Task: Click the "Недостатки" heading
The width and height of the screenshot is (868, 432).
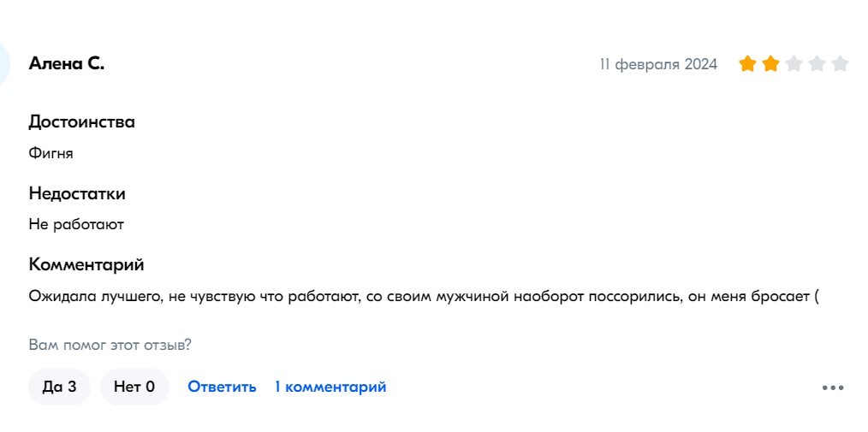Action: [x=77, y=193]
